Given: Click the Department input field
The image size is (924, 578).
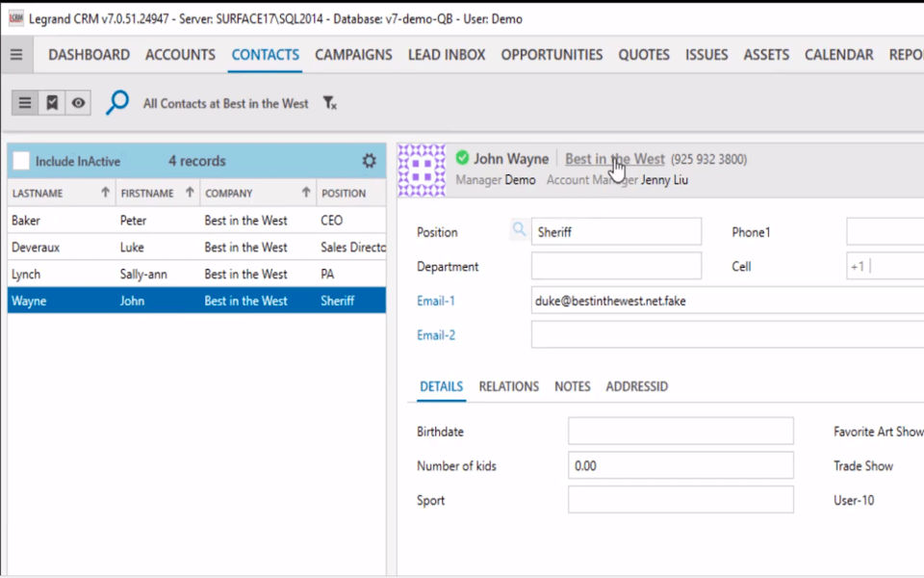Looking at the screenshot, I should pos(616,266).
